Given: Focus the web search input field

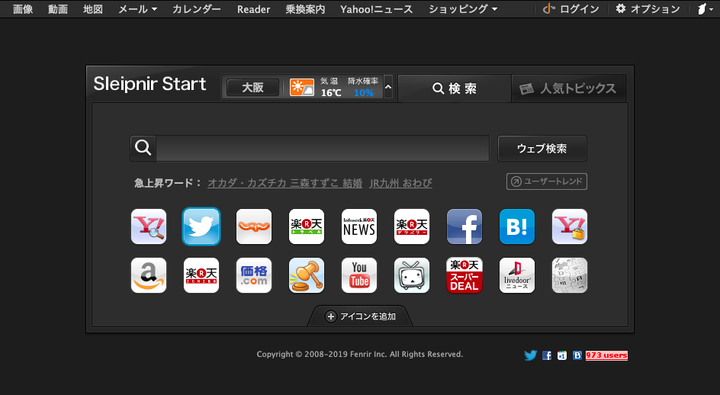Looking at the screenshot, I should (323, 148).
